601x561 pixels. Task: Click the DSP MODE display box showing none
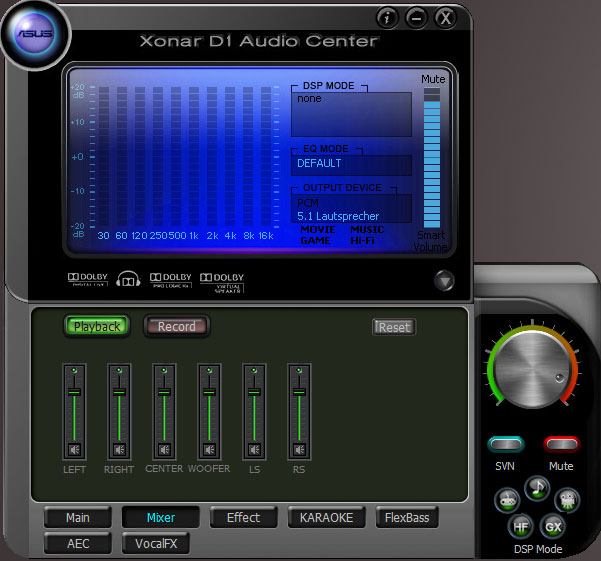point(351,114)
